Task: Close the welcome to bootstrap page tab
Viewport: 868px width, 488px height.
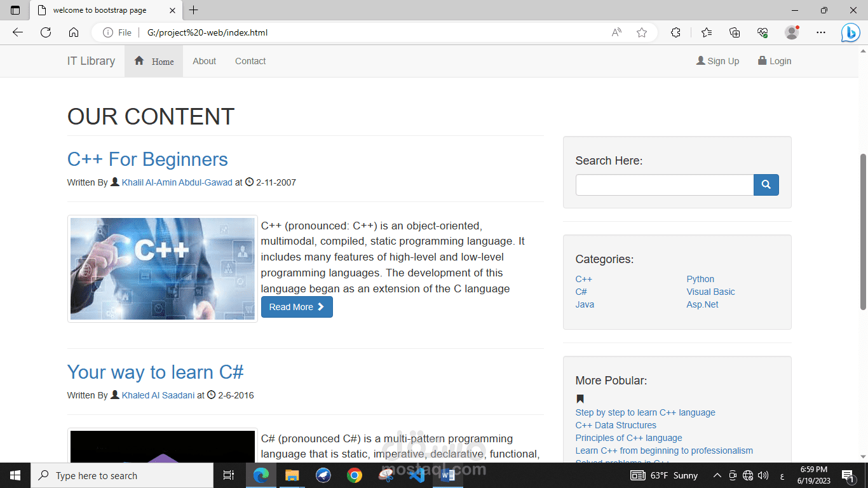Action: coord(172,10)
